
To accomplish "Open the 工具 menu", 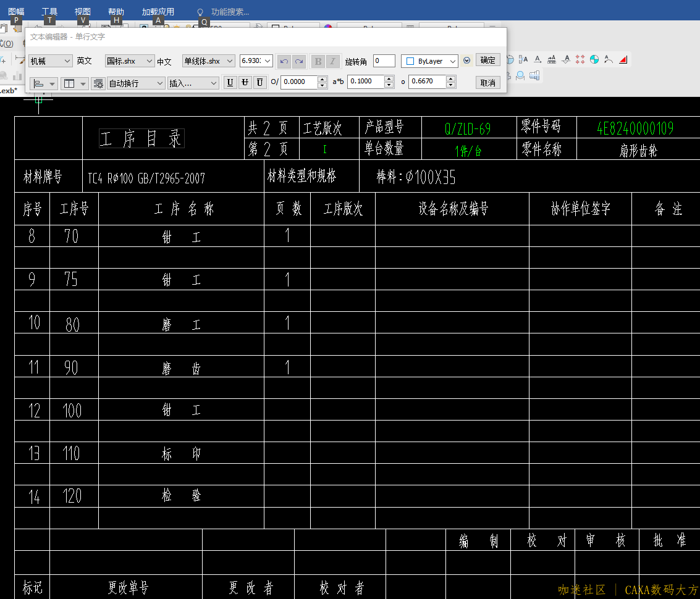I will point(49,10).
